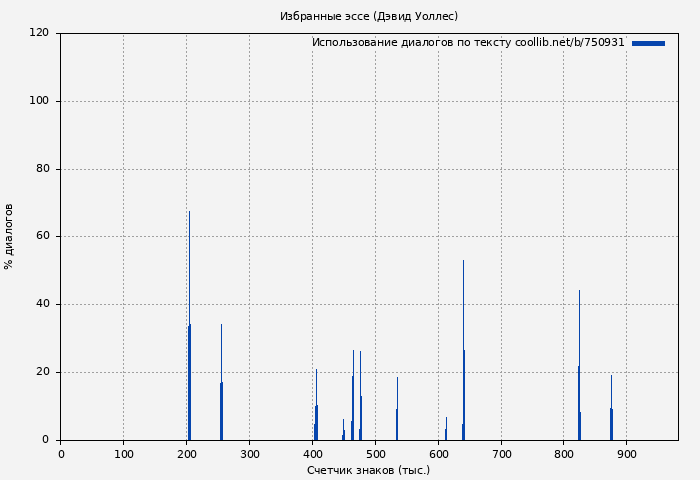Click the y-axis tick label 120
This screenshot has width=700, height=480.
pyautogui.click(x=39, y=33)
